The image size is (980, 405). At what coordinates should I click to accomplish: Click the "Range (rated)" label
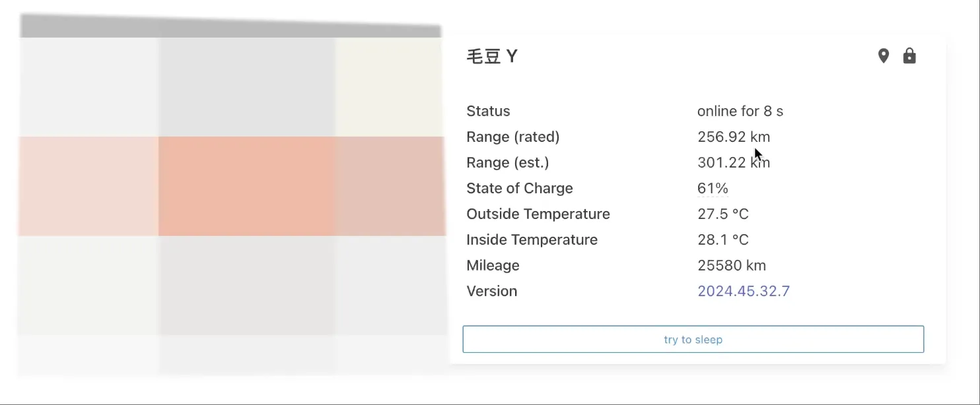click(512, 137)
